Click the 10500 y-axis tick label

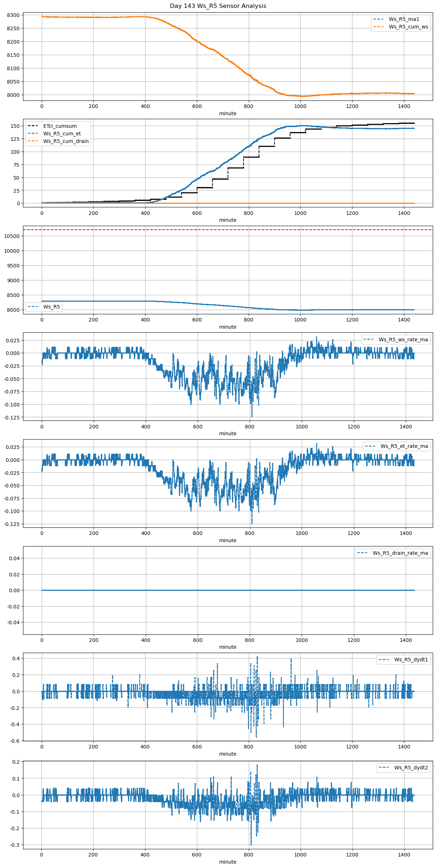12,236
